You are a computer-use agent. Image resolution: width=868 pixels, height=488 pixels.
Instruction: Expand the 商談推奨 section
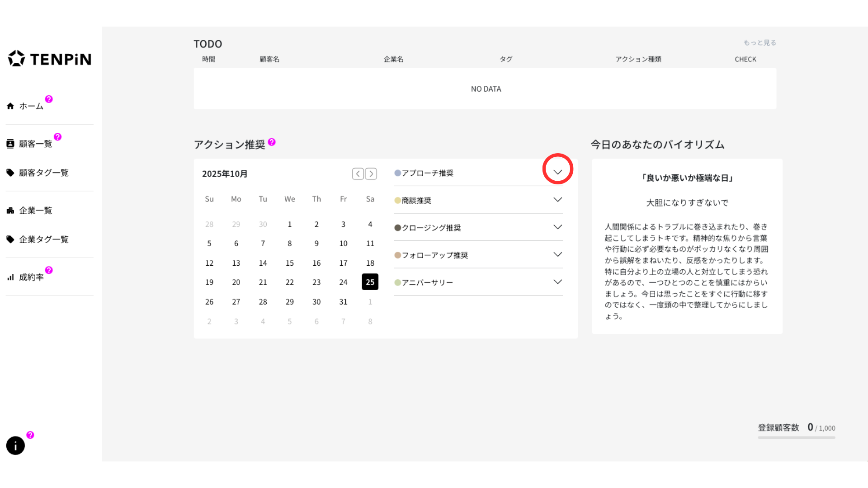(557, 200)
